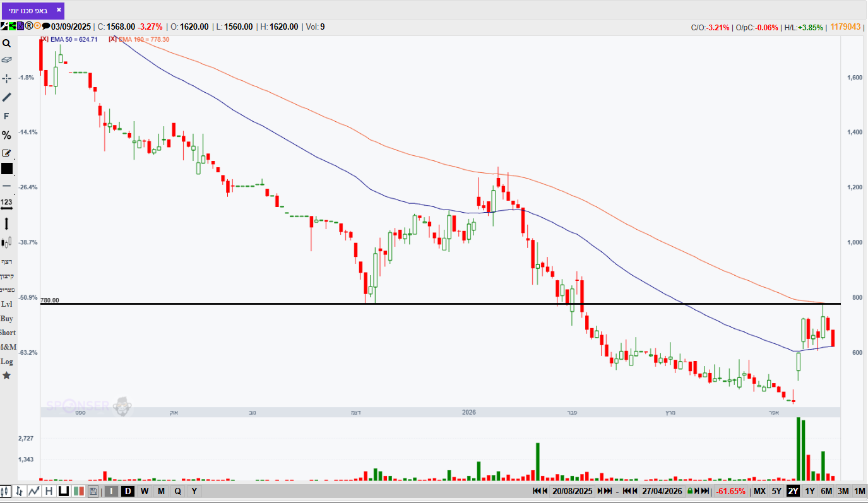Viewport: 868px width, 503px height.
Task: Step end date back one period
Action: pos(634,491)
